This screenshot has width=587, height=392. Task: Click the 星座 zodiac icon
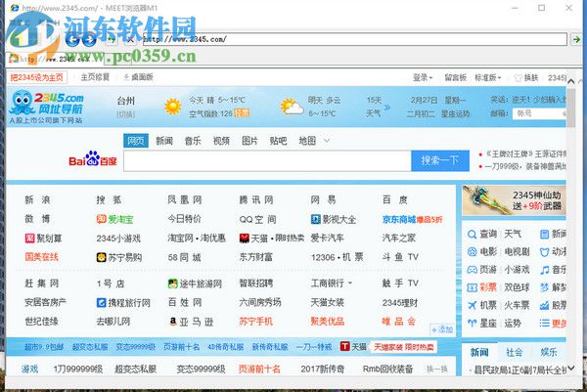tap(472, 323)
